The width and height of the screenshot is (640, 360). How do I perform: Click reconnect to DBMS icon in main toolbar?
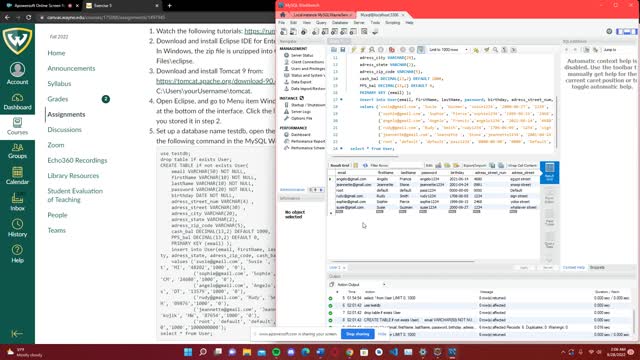point(375,32)
